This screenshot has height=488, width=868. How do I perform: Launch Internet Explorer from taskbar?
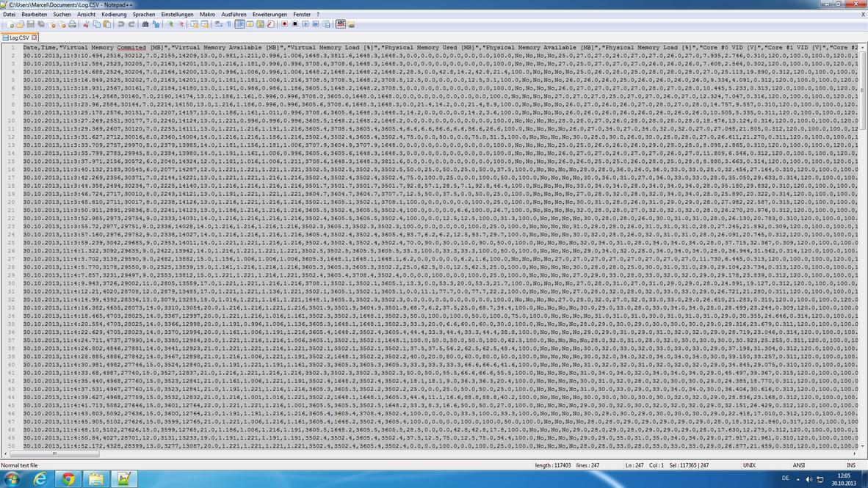(40, 479)
